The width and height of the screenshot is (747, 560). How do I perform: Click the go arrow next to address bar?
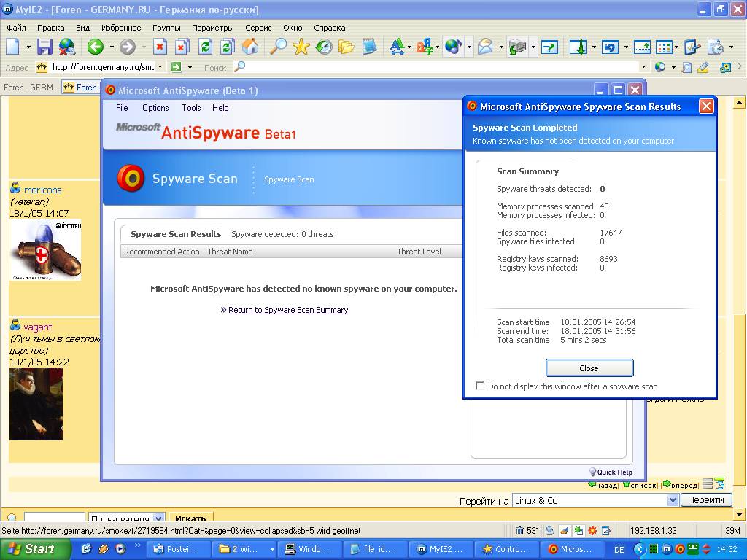[x=177, y=67]
